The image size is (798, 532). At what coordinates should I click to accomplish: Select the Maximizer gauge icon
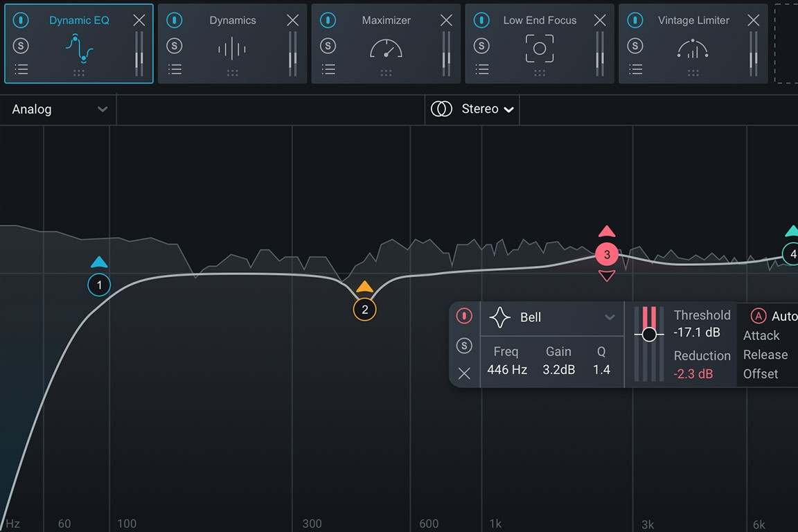tap(386, 49)
